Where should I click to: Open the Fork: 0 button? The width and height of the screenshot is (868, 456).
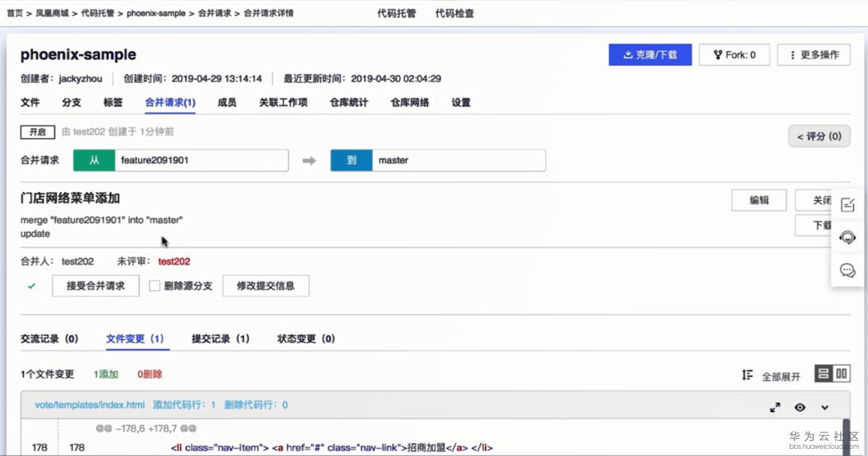pyautogui.click(x=734, y=55)
